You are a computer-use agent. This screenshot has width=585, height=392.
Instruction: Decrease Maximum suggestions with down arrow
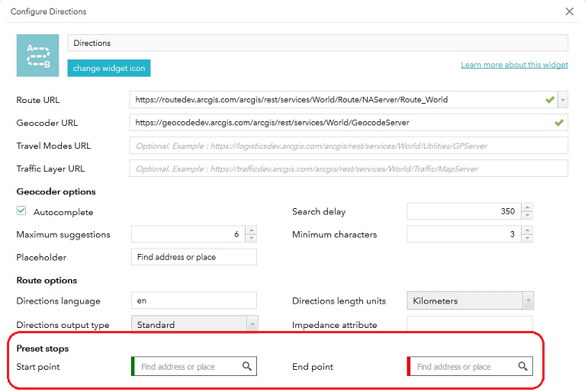(251, 239)
